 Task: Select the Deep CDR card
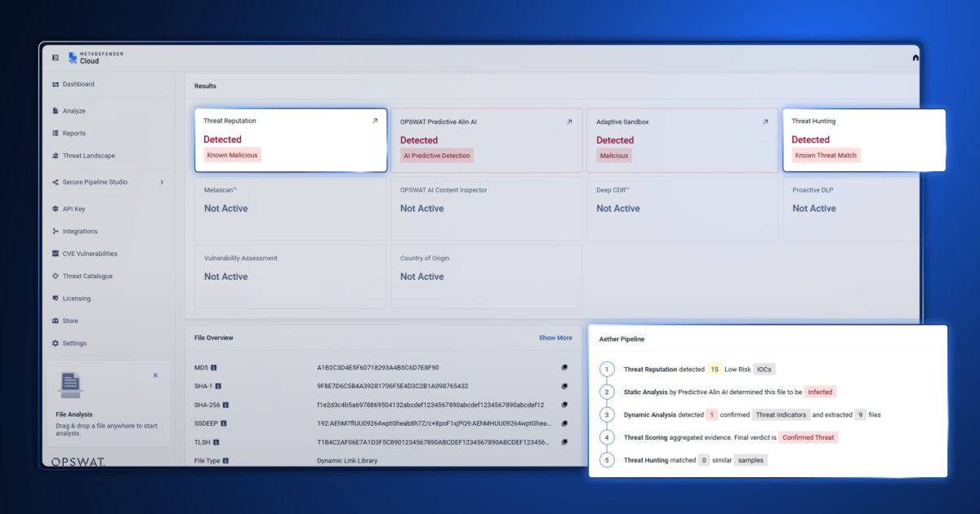[x=682, y=208]
